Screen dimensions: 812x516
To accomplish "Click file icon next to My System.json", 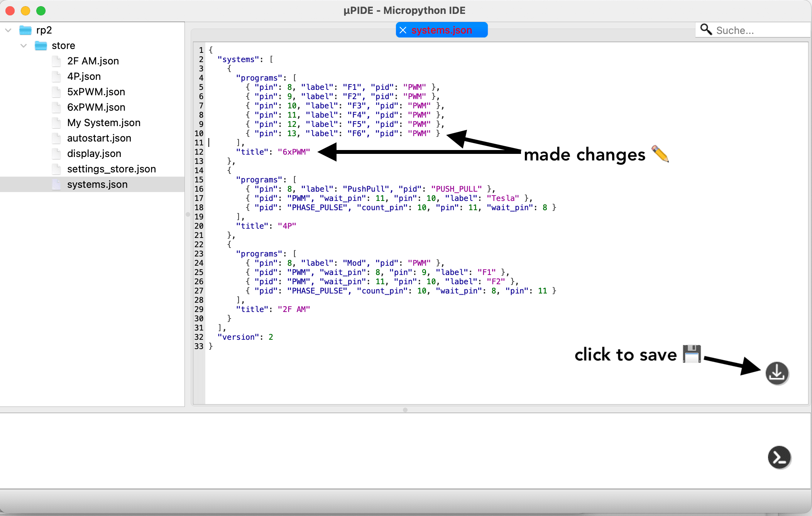I will 57,123.
